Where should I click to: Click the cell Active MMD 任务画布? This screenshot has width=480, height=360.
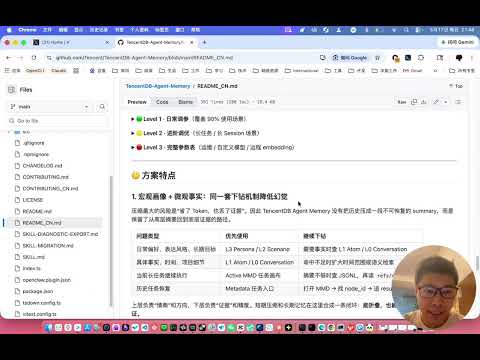(253, 275)
